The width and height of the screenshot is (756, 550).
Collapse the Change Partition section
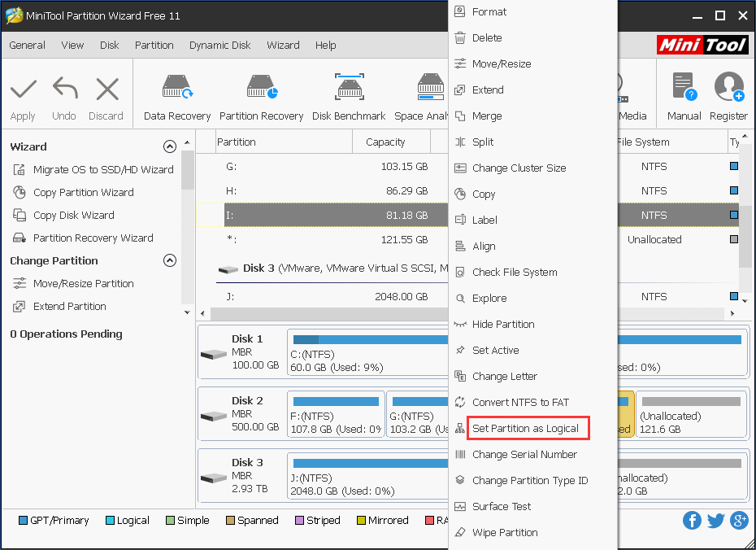pyautogui.click(x=170, y=260)
